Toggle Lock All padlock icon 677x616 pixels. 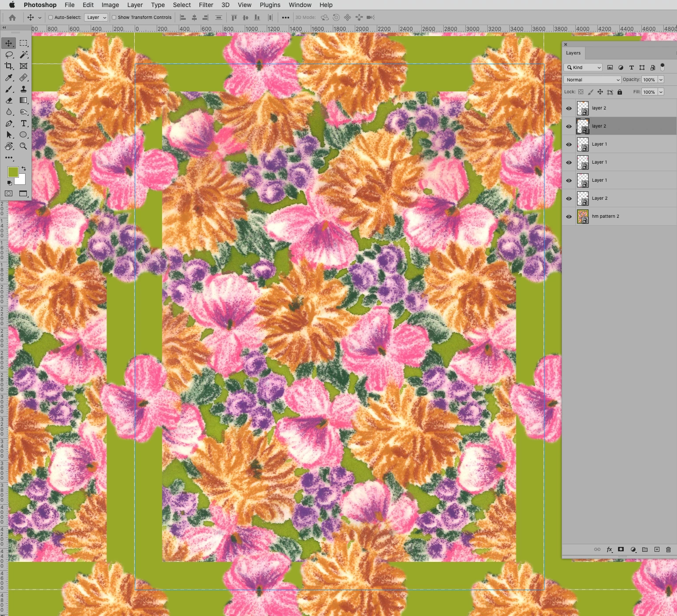(x=620, y=92)
